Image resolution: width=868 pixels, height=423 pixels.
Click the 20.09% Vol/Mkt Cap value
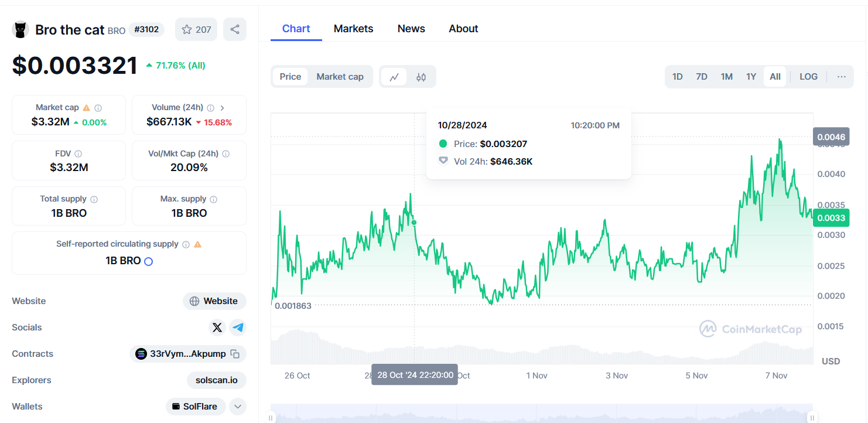(189, 168)
